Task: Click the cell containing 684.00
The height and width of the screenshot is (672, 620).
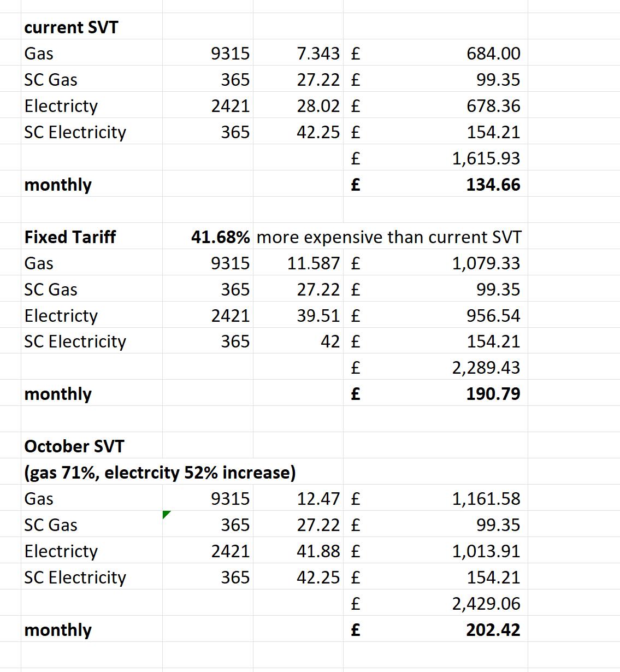Action: [x=493, y=54]
